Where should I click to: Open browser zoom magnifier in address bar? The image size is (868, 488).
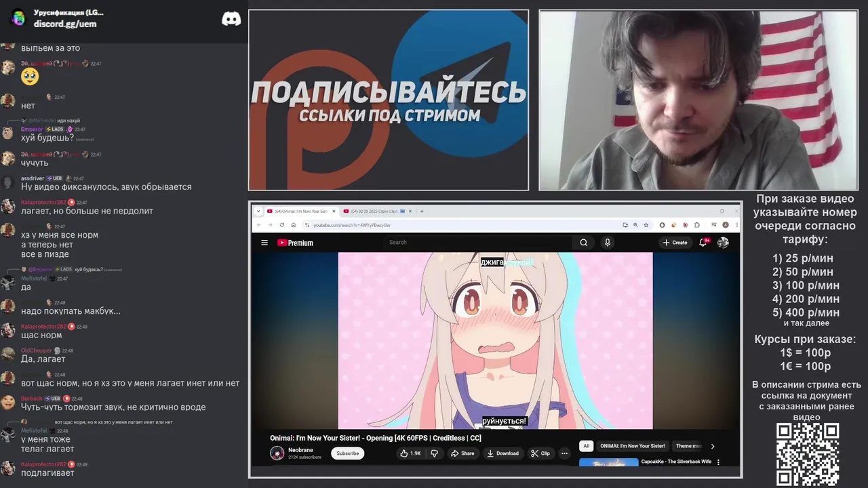coord(635,225)
